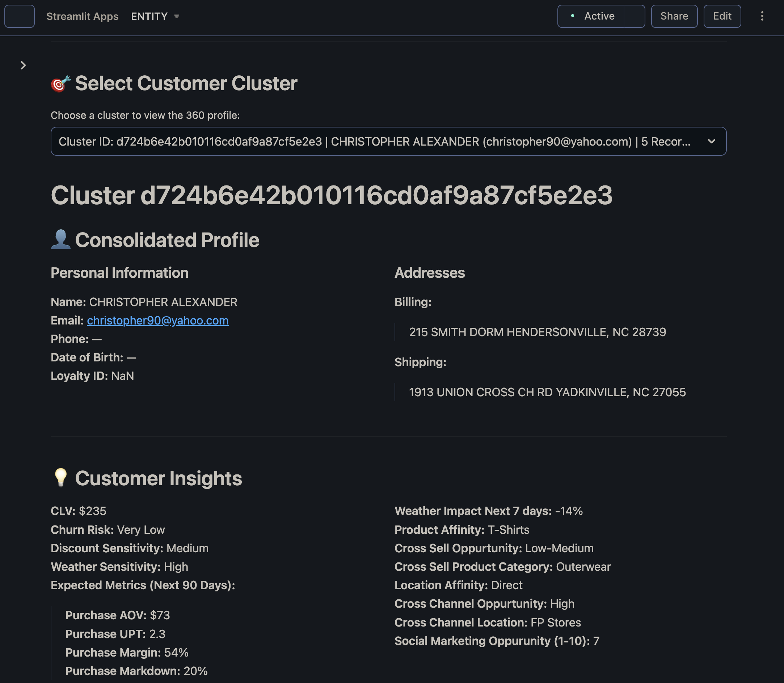Click the Share button
Image resolution: width=784 pixels, height=683 pixels.
674,16
